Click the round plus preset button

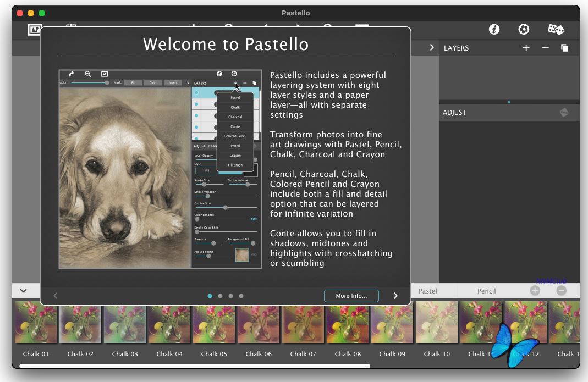click(535, 291)
